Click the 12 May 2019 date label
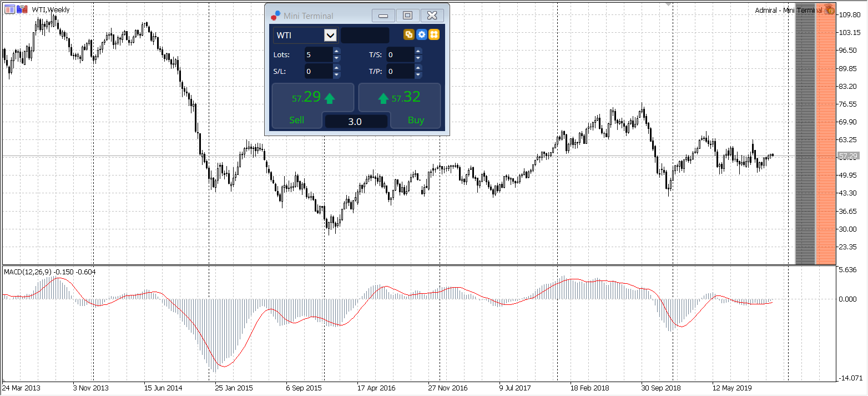 [732, 388]
